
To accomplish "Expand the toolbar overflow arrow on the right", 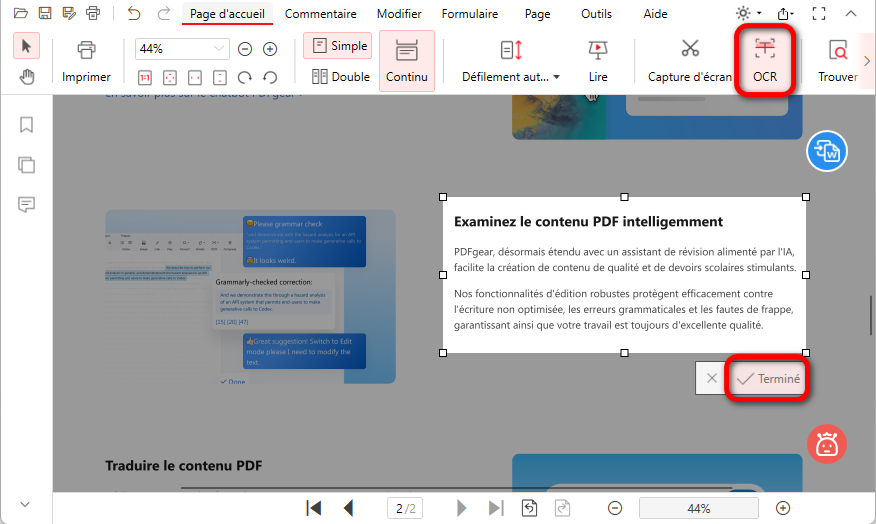I will coord(867,61).
